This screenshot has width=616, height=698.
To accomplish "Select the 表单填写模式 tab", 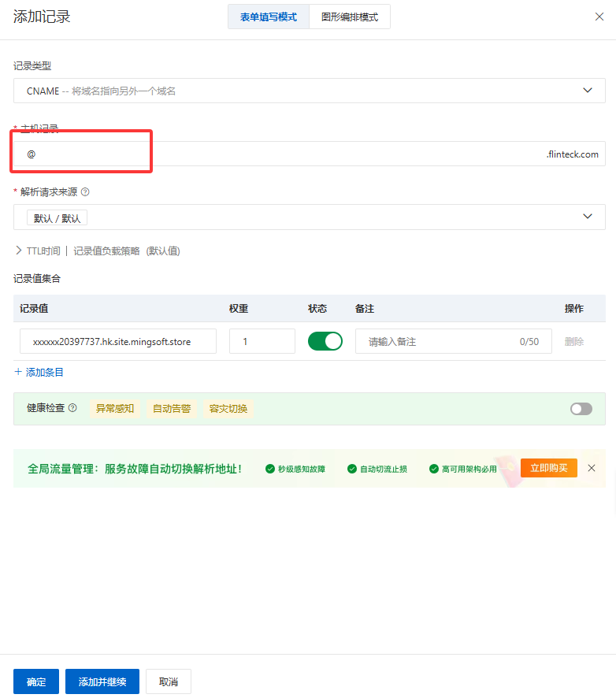I will pyautogui.click(x=269, y=17).
